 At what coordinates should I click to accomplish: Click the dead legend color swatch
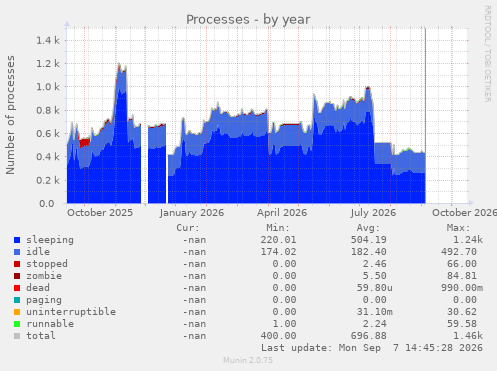[x=17, y=288]
